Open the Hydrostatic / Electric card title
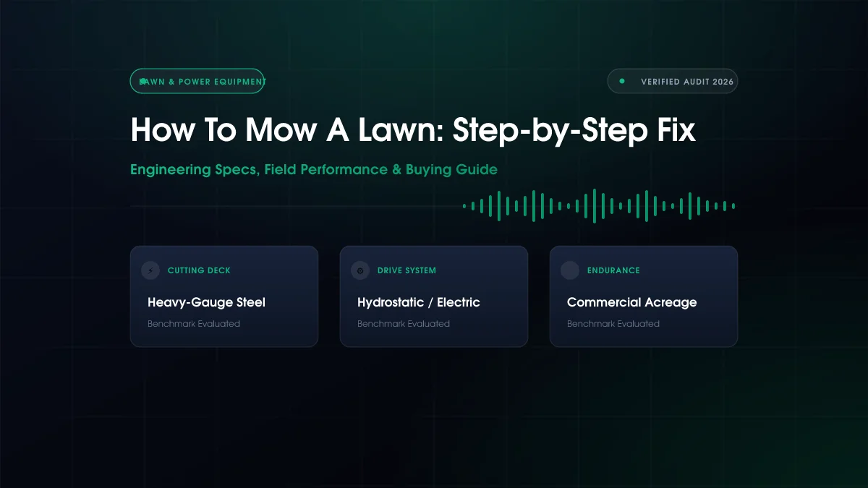Viewport: 868px width, 488px height. [x=419, y=302]
